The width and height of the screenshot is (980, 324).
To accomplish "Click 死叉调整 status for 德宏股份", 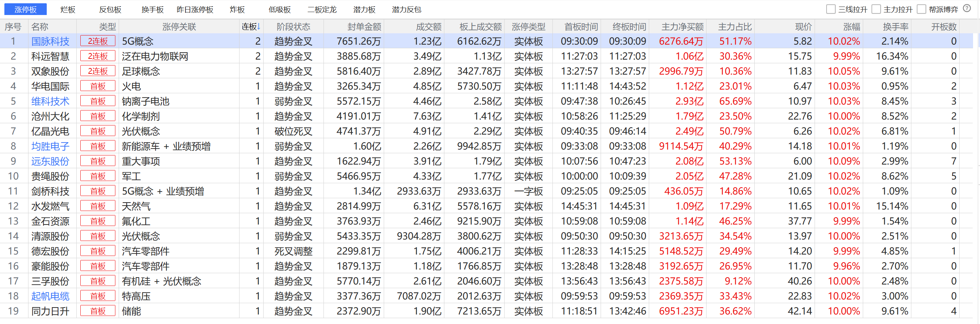I will pyautogui.click(x=293, y=251).
